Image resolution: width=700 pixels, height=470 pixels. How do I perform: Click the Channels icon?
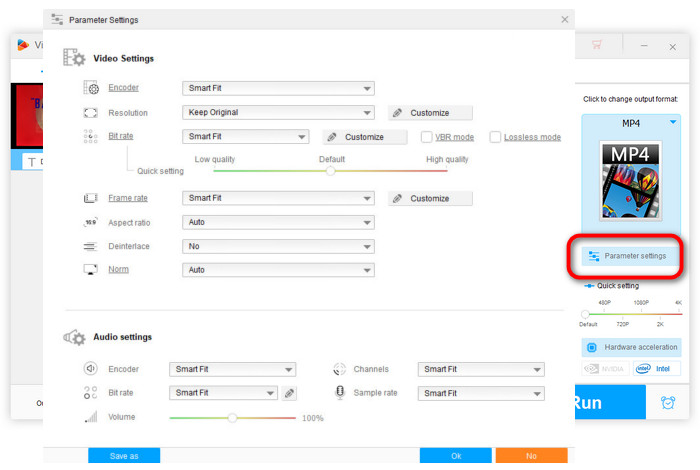pos(340,369)
